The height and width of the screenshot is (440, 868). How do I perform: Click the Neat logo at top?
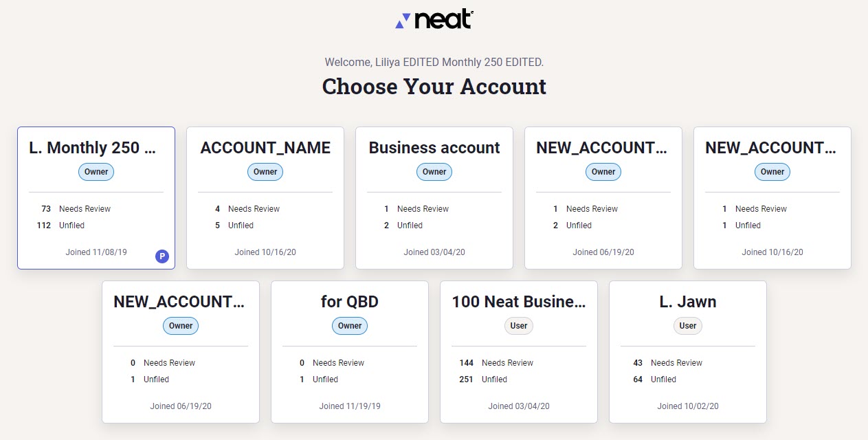pos(434,20)
